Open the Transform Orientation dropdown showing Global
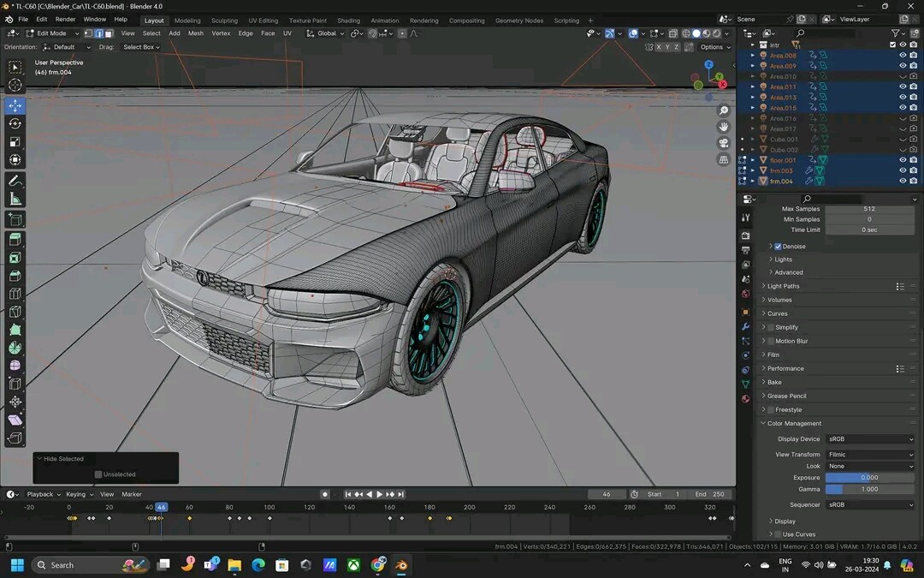This screenshot has width=924, height=578. coord(328,33)
